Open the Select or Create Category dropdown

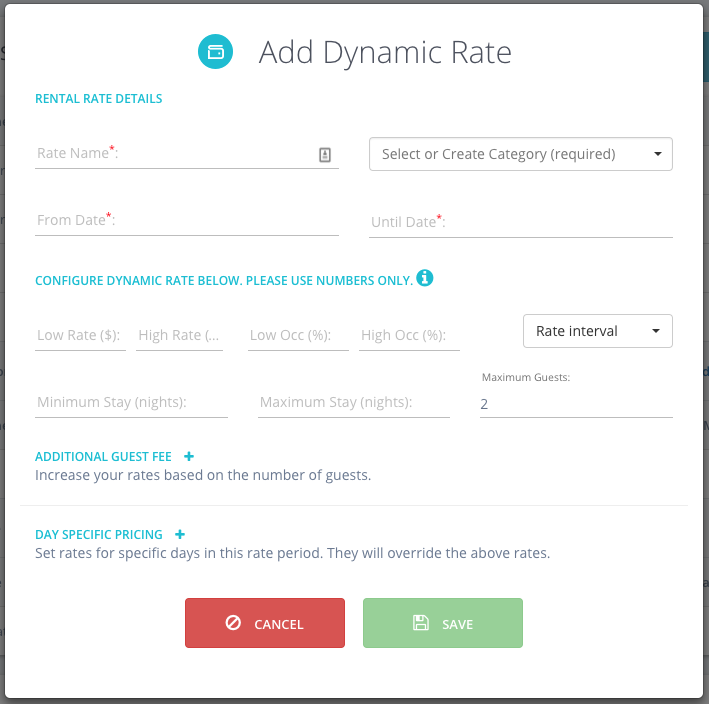coord(520,154)
